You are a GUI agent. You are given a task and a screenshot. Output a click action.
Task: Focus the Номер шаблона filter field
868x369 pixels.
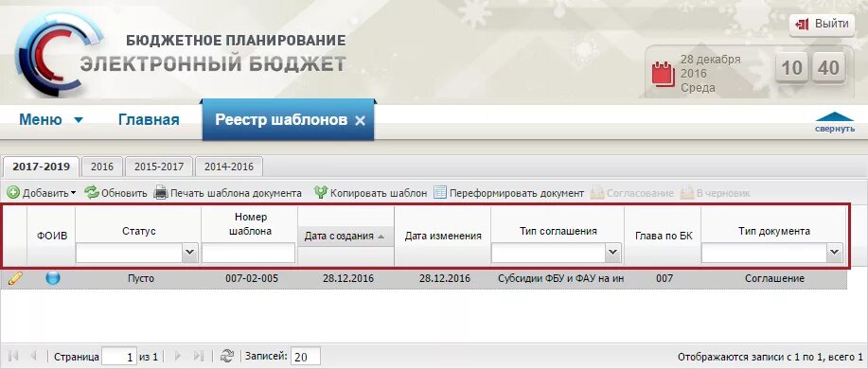248,253
